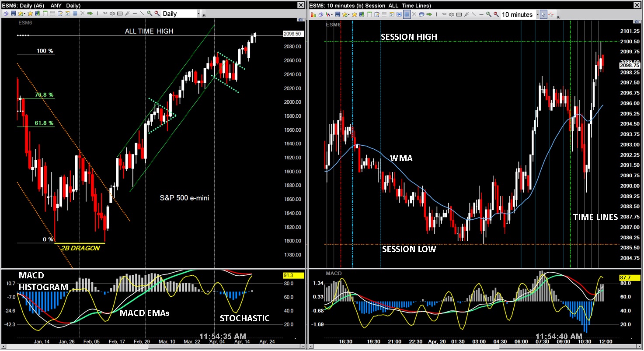Image resolution: width=644 pixels, height=351 pixels.
Task: Click the delete drawing X icon
Action: click(x=82, y=14)
